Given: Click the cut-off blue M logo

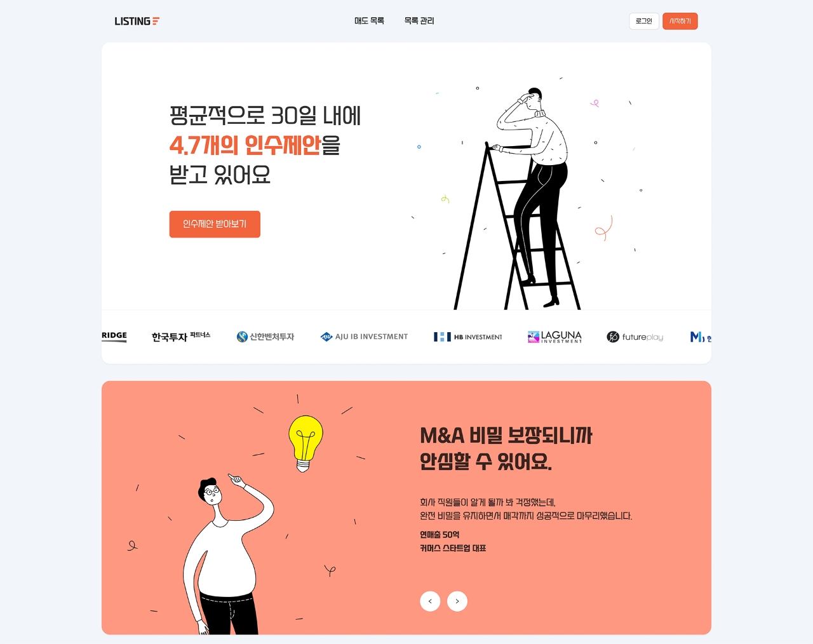Looking at the screenshot, I should tap(701, 337).
